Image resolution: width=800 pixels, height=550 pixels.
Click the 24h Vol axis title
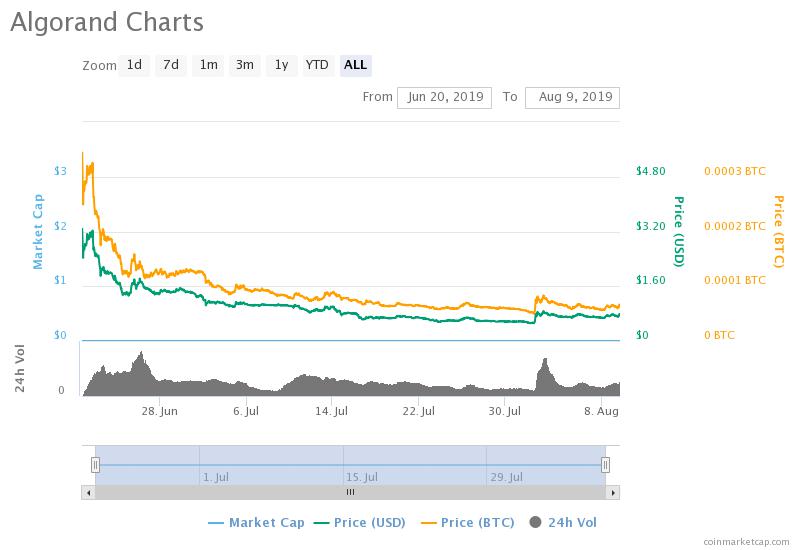click(19, 368)
